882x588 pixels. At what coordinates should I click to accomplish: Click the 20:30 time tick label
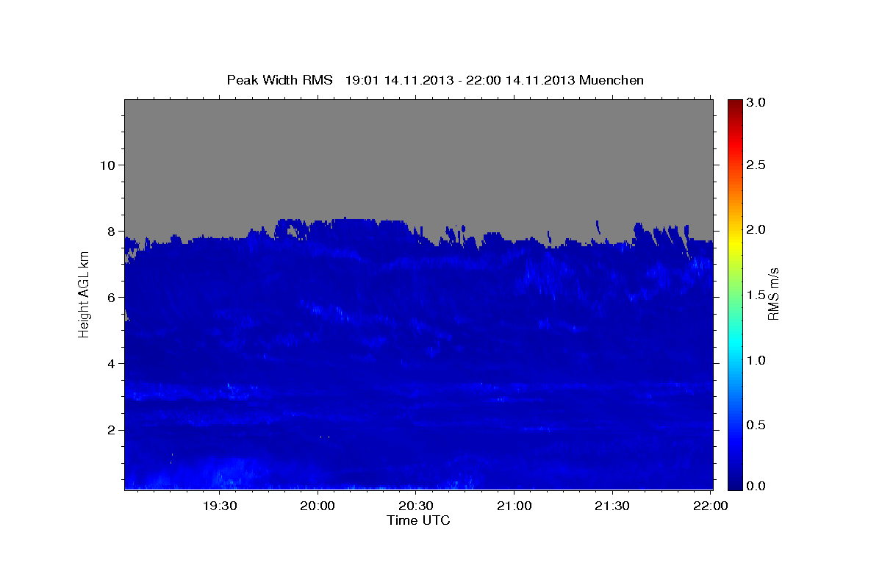[x=416, y=506]
